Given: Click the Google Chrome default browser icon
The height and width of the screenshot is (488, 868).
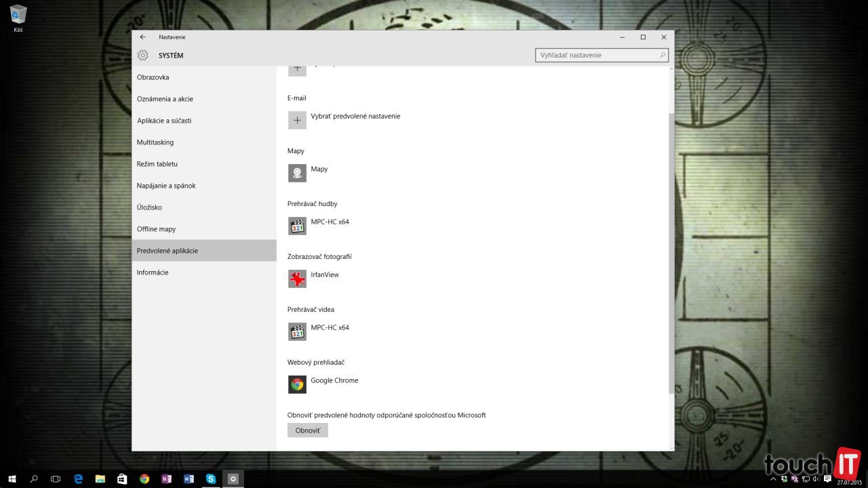Looking at the screenshot, I should (x=297, y=384).
